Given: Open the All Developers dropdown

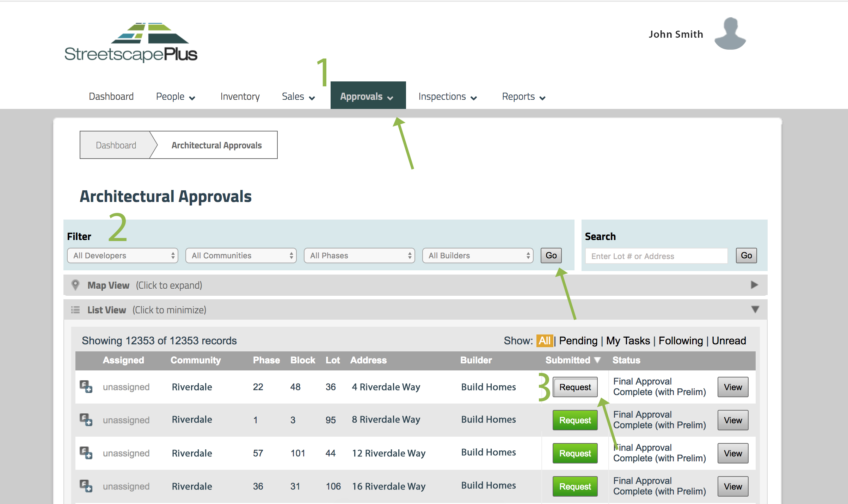Looking at the screenshot, I should click(x=123, y=256).
